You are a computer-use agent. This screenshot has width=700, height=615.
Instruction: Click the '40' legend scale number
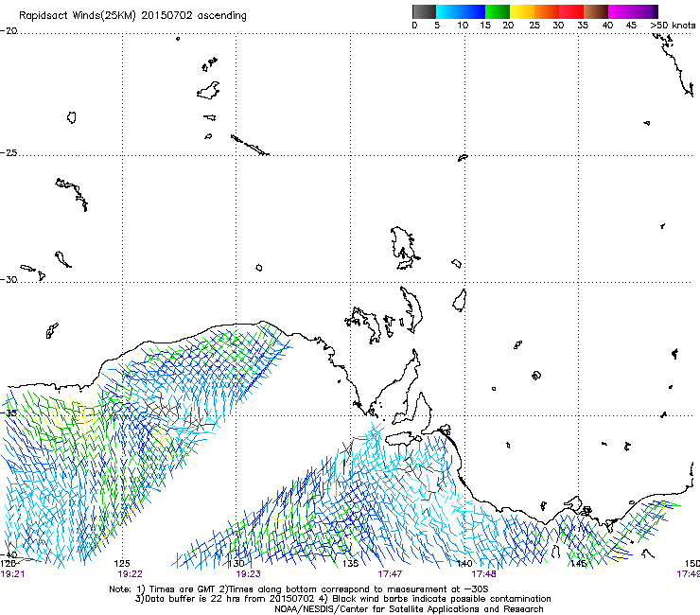coord(607,25)
